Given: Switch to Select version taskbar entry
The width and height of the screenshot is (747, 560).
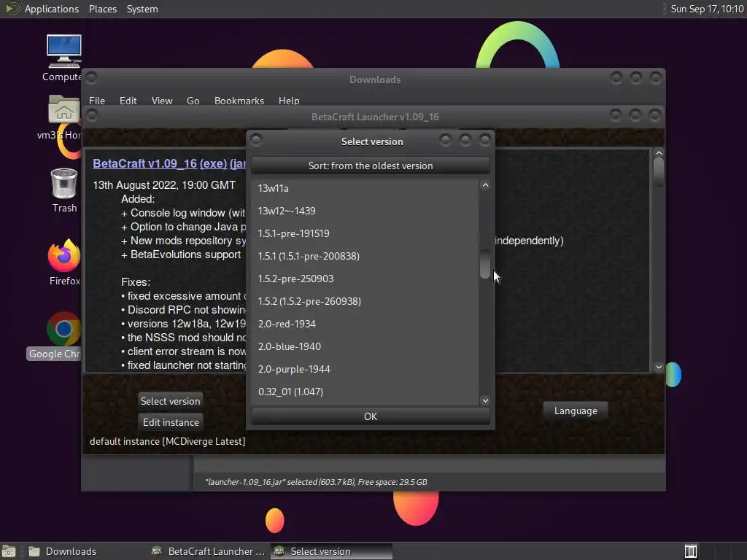Looking at the screenshot, I should point(332,551).
